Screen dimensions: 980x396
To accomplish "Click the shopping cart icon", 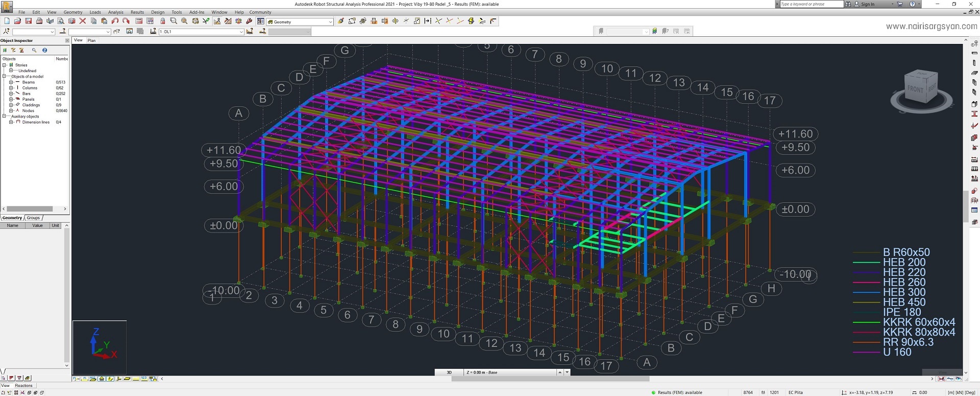I will [x=900, y=4].
